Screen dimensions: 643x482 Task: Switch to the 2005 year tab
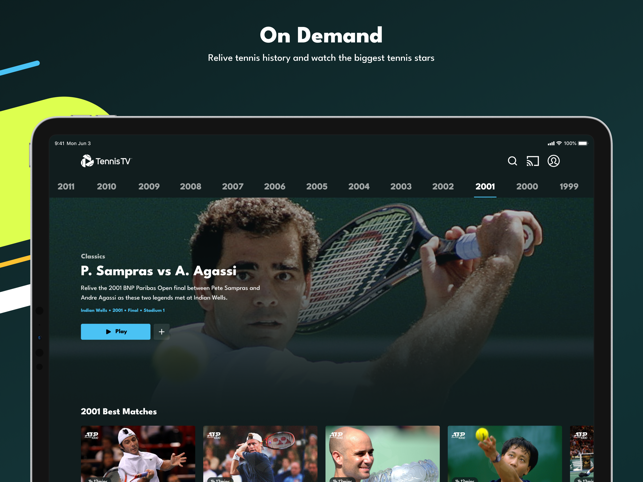point(317,186)
